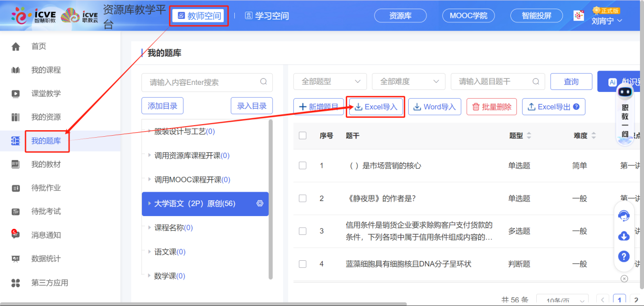This screenshot has width=644, height=306.
Task: Check the checkbox for 《静夜思》 question row
Action: click(303, 198)
